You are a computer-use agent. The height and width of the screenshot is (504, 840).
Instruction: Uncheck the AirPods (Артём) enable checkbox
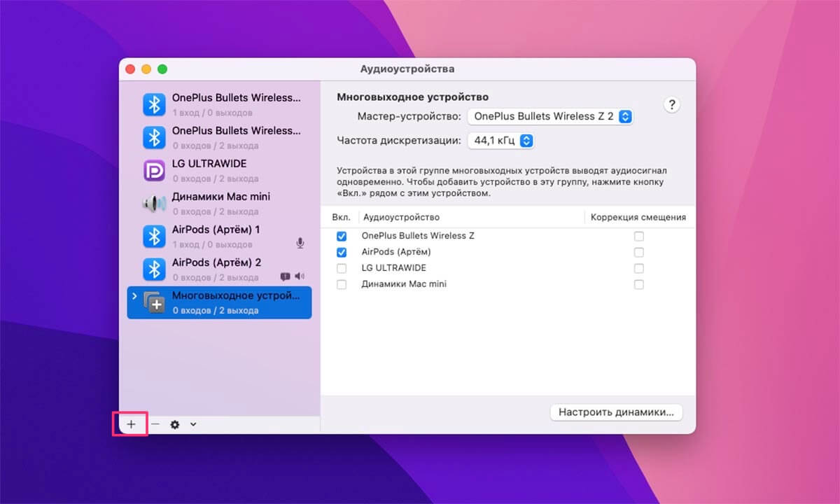click(x=342, y=252)
